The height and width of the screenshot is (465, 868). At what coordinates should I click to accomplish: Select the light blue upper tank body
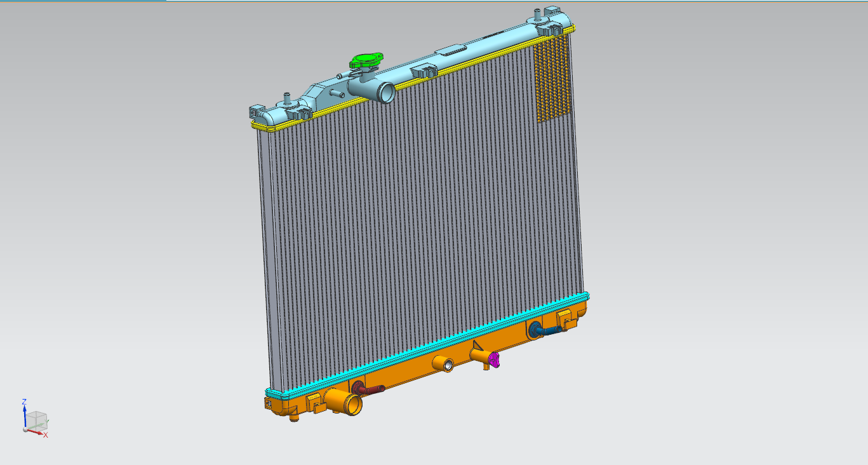pos(406,67)
